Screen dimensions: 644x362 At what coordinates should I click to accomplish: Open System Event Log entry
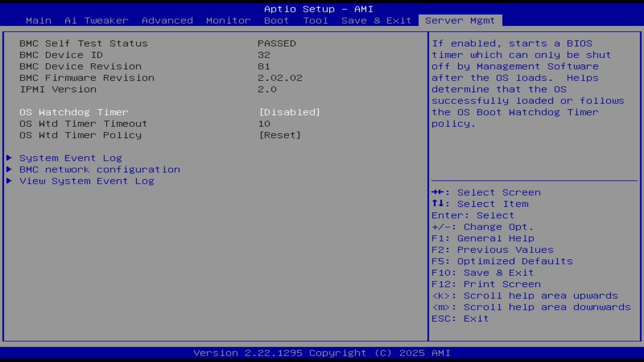coord(70,157)
